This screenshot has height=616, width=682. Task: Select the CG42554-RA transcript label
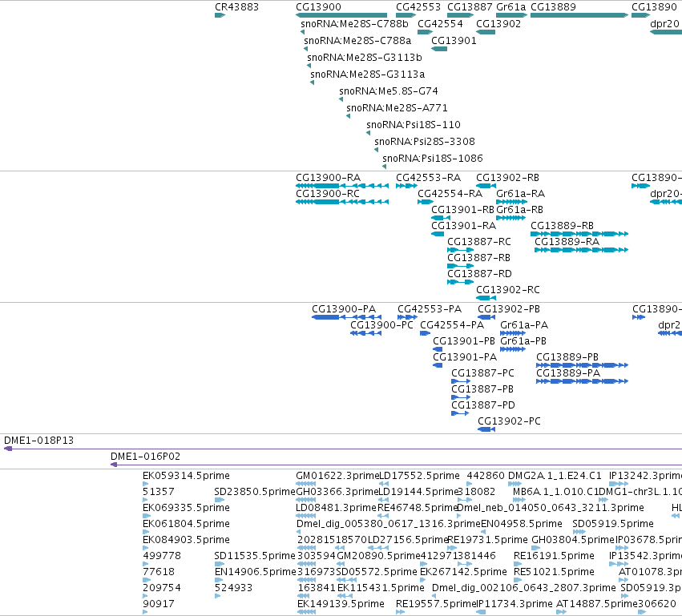coord(450,193)
